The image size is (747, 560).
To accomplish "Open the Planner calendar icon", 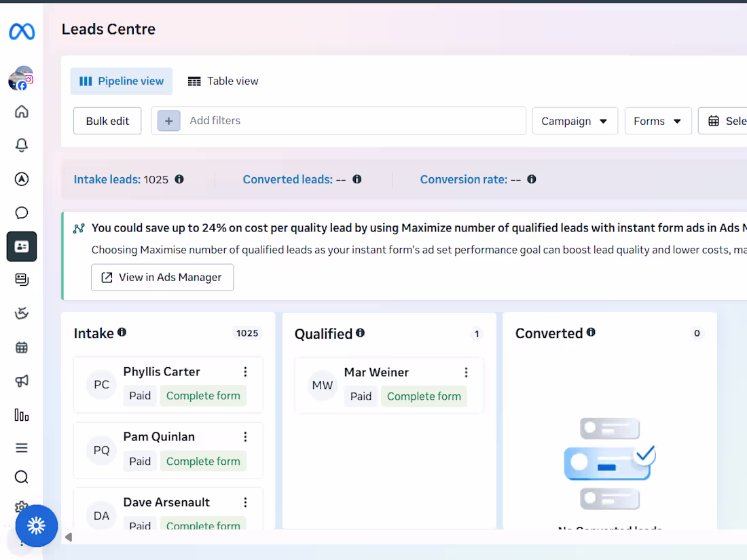I will [x=22, y=347].
